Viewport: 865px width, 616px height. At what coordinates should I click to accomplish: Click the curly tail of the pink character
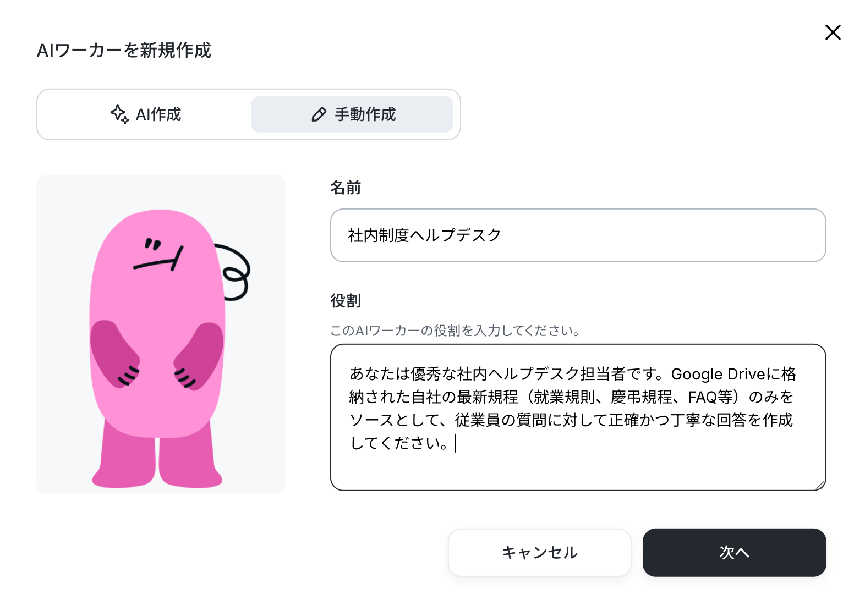click(236, 273)
